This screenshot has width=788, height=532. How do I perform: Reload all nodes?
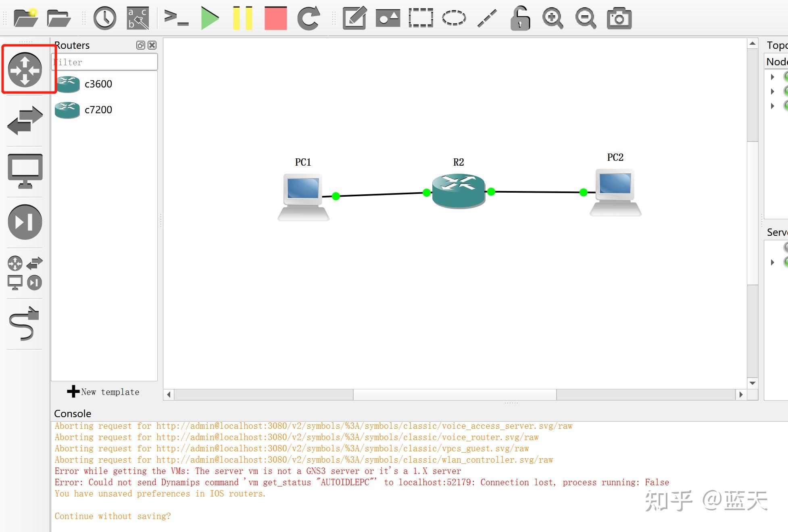pos(309,18)
